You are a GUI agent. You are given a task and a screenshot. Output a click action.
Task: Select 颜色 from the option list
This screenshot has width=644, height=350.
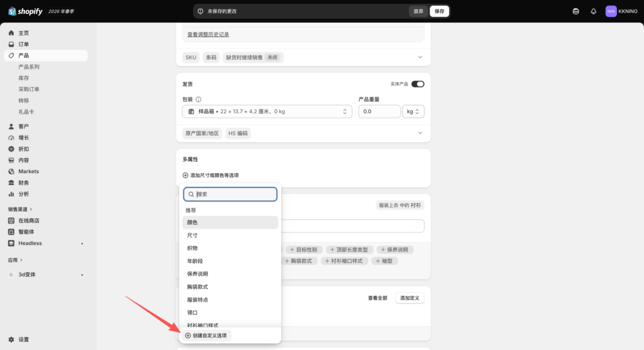point(230,222)
